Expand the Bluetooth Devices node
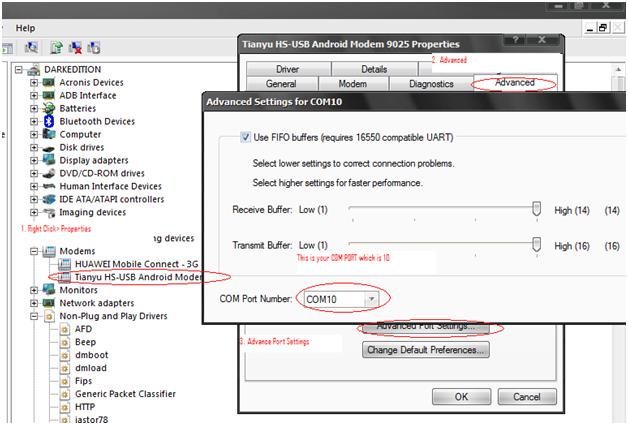This screenshot has width=628, height=425. (x=34, y=121)
